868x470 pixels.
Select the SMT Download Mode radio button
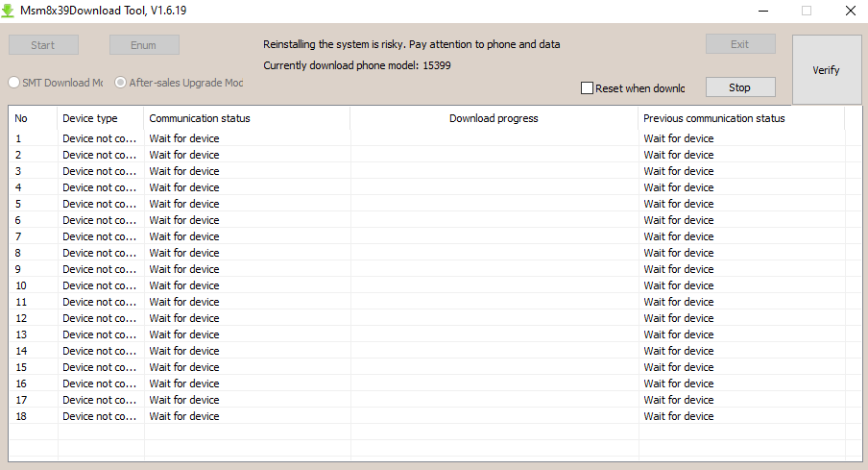13,83
